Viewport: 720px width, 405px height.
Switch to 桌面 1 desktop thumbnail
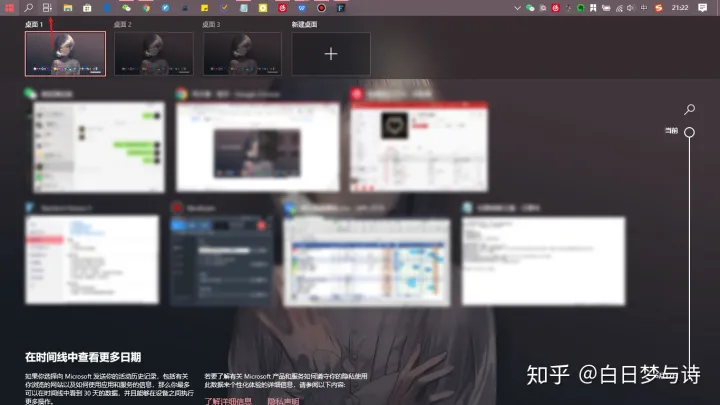tap(65, 54)
